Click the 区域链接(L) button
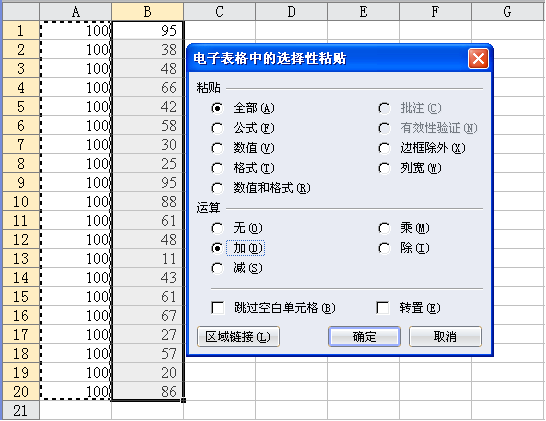The width and height of the screenshot is (546, 421). (x=238, y=337)
